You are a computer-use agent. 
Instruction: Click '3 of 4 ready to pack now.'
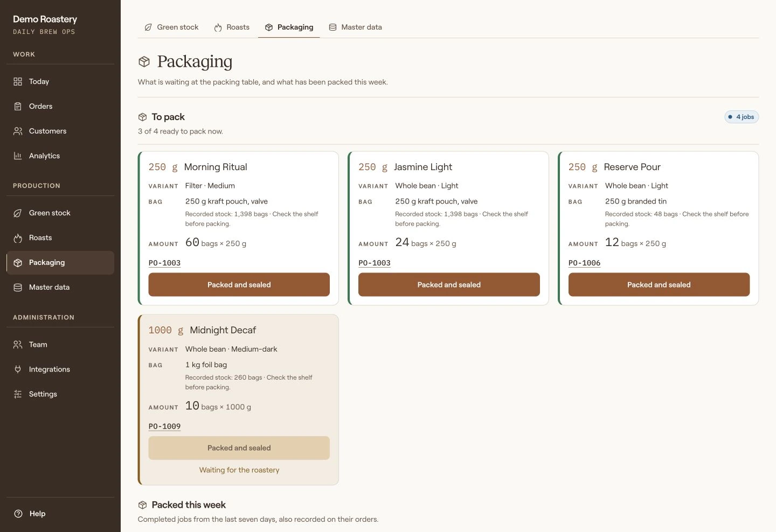tap(180, 131)
